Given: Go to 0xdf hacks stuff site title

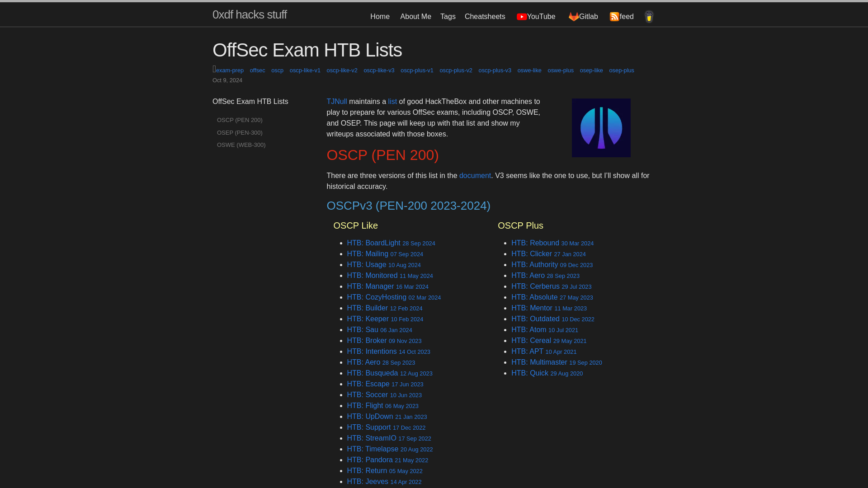Looking at the screenshot, I should click(250, 14).
